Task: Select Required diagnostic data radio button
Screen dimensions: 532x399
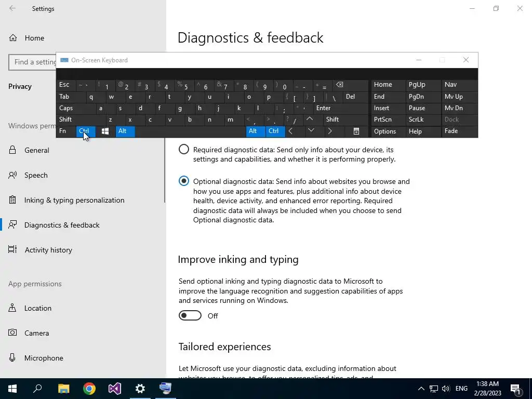Action: pyautogui.click(x=183, y=149)
